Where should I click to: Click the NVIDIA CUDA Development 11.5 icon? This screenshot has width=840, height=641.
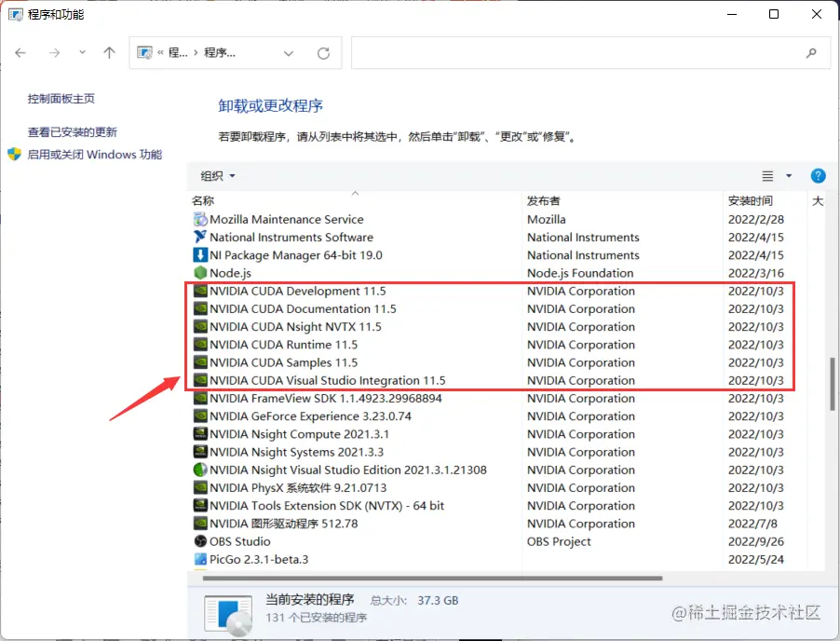tap(200, 291)
